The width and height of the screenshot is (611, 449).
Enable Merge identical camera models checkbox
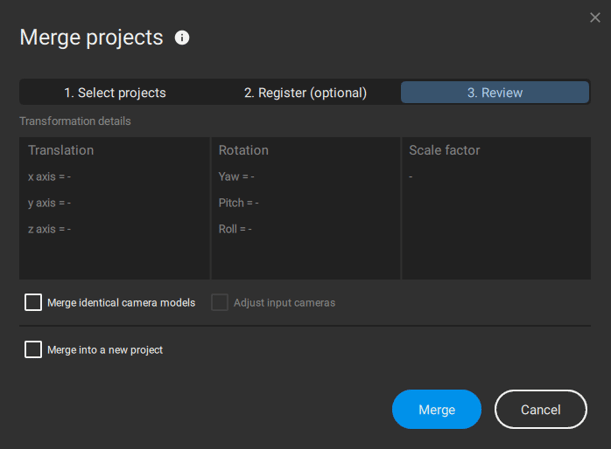click(x=34, y=302)
